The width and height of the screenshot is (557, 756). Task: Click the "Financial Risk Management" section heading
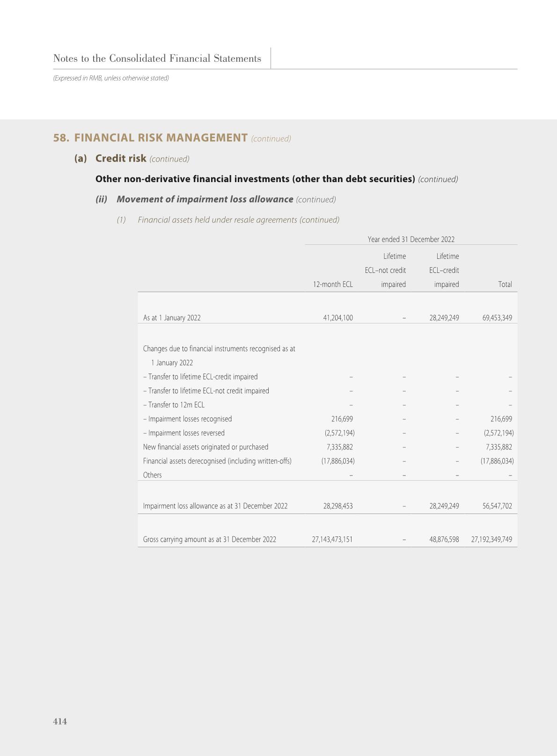click(161, 138)
